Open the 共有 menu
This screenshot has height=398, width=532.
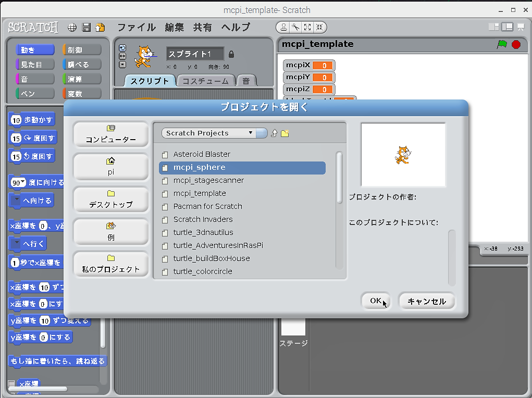coord(203,27)
